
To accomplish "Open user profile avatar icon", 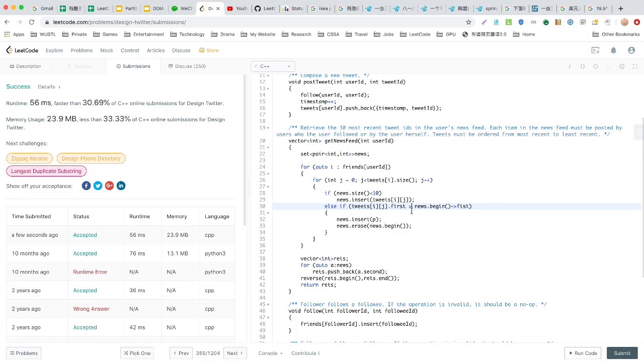I will (631, 50).
